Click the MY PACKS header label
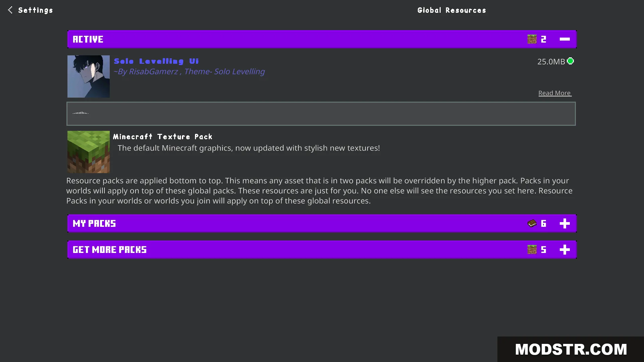Viewport: 644px width, 362px height. 94,223
